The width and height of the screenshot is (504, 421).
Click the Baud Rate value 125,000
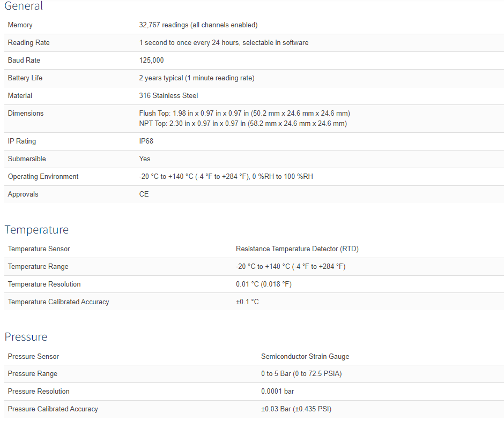(x=151, y=61)
